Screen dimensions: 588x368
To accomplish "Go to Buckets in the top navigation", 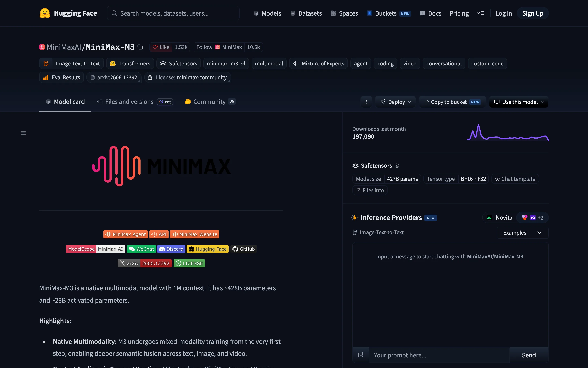I will [x=389, y=13].
